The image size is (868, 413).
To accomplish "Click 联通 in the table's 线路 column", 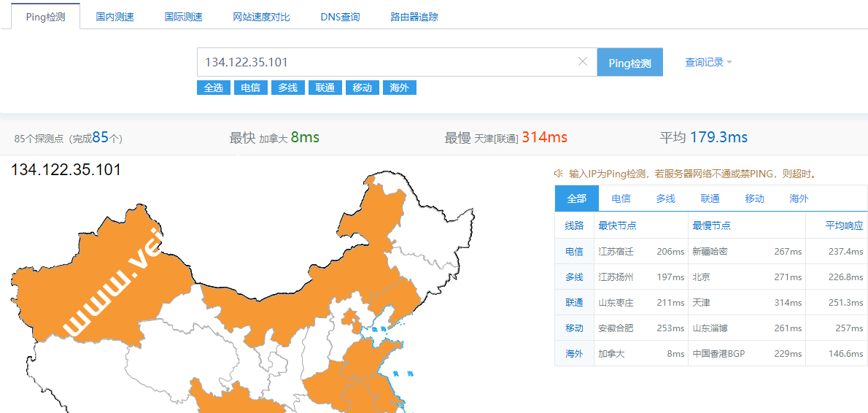I will [x=574, y=302].
